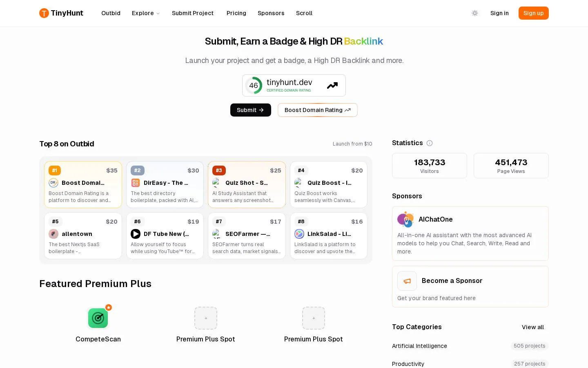Click the Statistics info icon
588x368 pixels.
[430, 143]
